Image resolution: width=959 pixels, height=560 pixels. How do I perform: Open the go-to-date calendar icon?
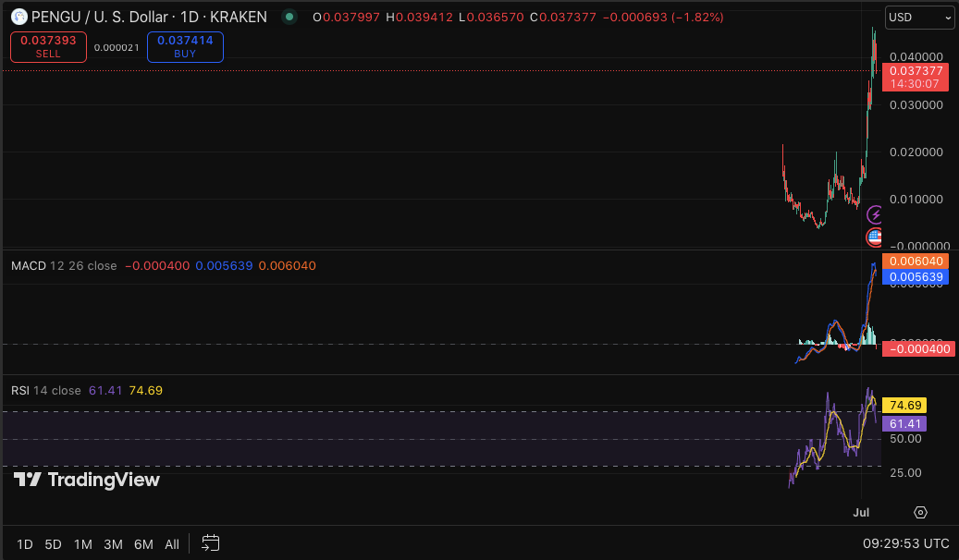click(x=211, y=542)
